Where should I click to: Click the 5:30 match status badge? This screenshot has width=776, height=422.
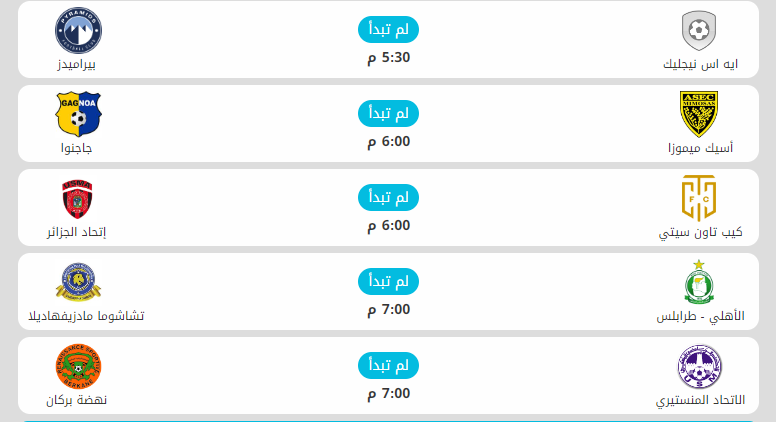388,30
